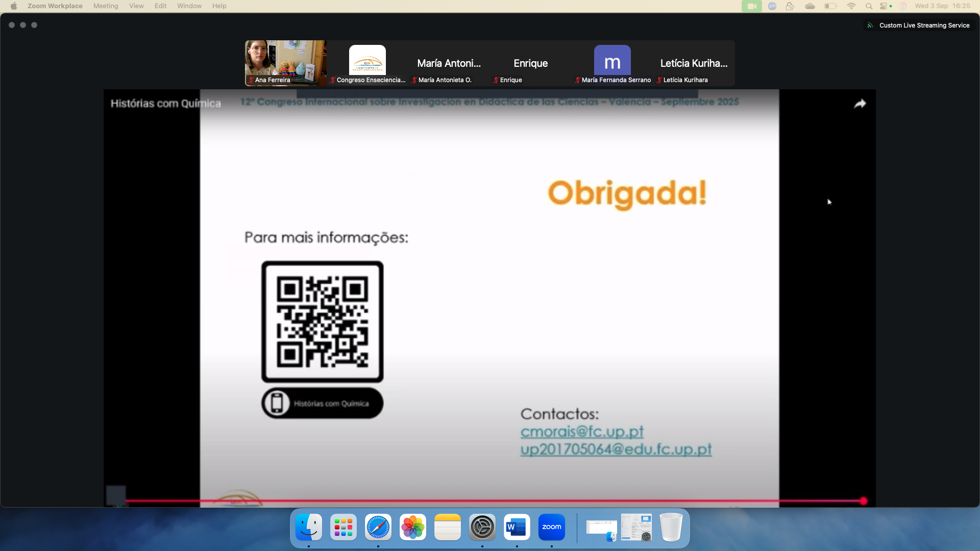Open Launchpad from the dock
The image size is (980, 551).
[344, 527]
